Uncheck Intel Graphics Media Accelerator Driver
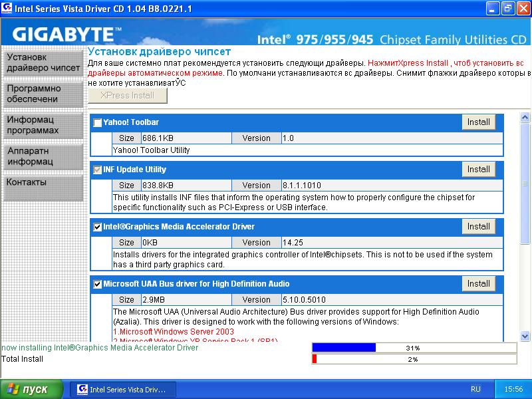Viewport: 532px width, 399px height. tap(97, 227)
